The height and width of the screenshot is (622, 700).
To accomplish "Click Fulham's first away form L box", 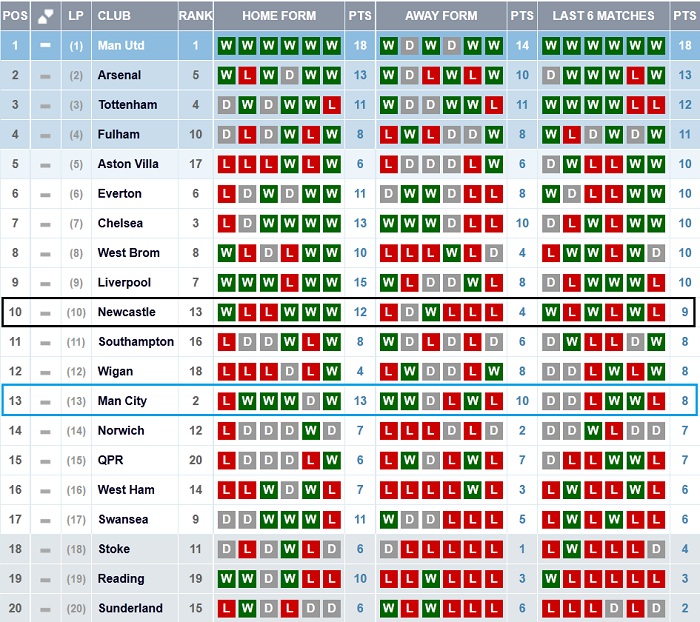I will (x=388, y=134).
